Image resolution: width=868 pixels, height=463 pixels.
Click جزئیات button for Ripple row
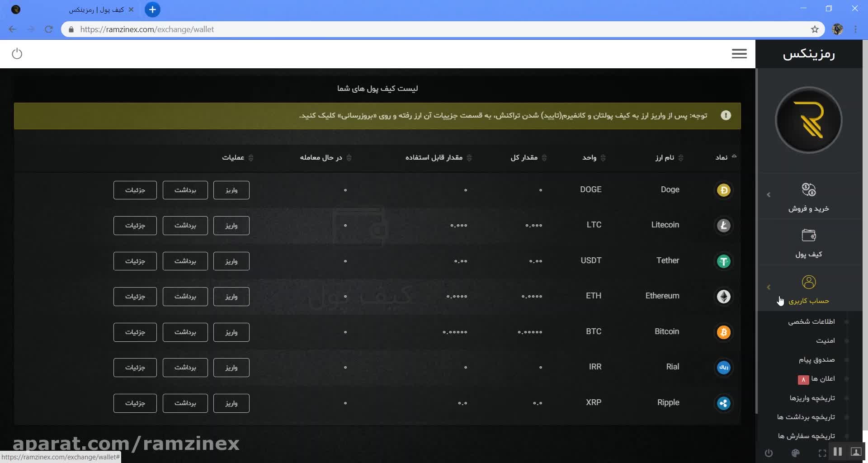(135, 403)
